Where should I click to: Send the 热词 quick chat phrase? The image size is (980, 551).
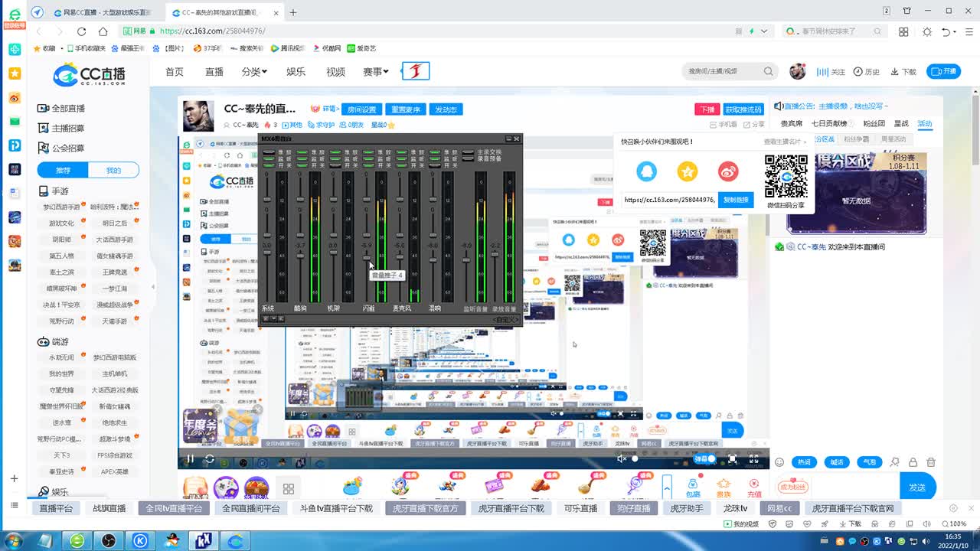click(804, 462)
